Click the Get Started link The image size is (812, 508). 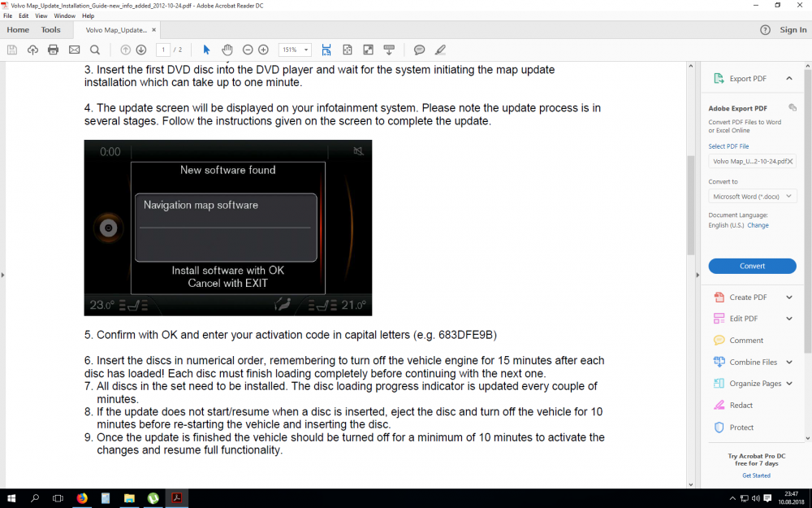tap(756, 475)
